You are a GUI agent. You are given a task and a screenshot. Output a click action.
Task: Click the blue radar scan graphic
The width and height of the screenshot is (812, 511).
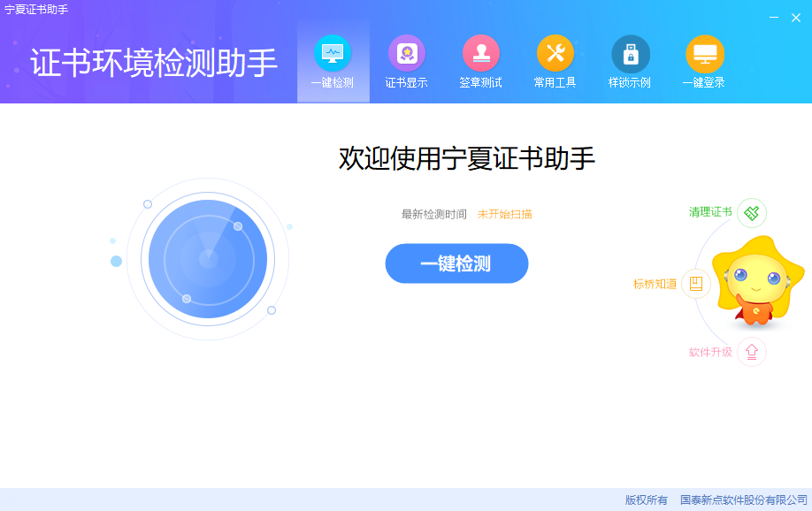tap(208, 259)
